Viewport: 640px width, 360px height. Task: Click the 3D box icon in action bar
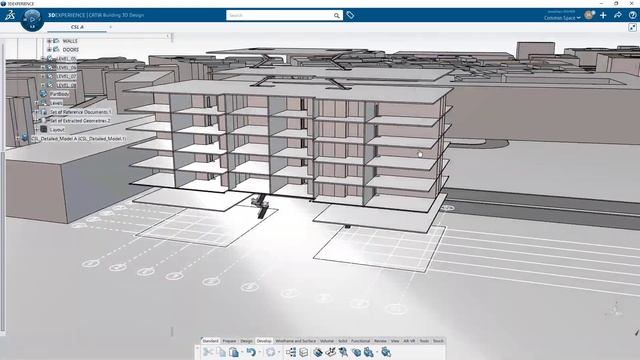(304, 352)
